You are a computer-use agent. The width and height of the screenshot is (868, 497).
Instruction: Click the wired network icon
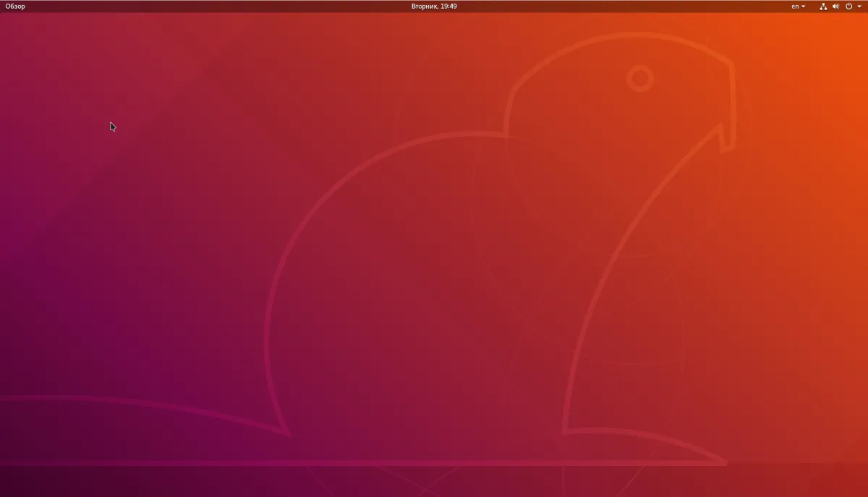[x=823, y=7]
